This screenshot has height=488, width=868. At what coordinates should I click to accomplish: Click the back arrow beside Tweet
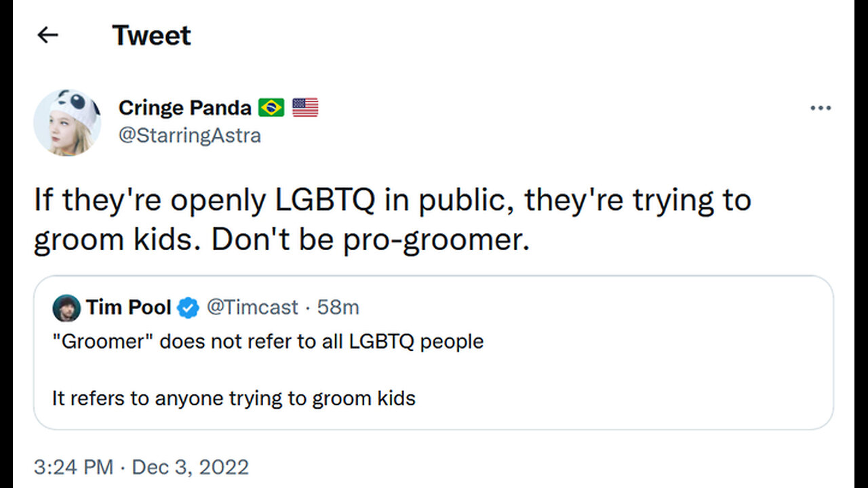47,35
